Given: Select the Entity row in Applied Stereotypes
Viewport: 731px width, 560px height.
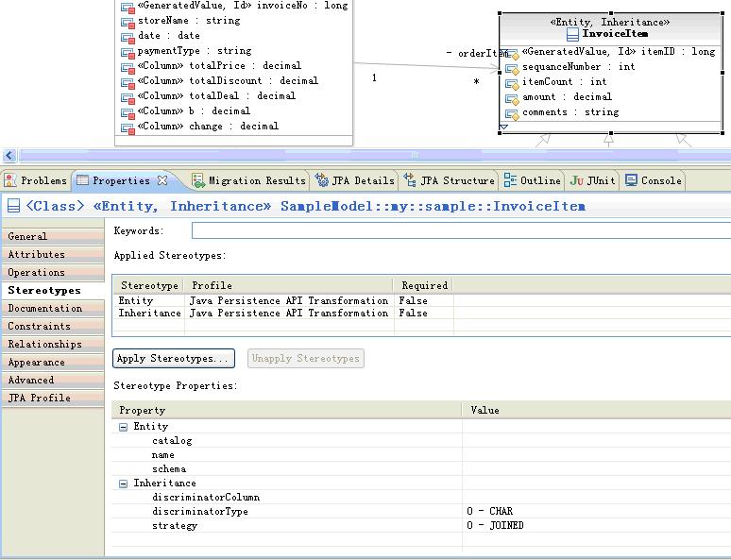Looking at the screenshot, I should tap(421, 300).
